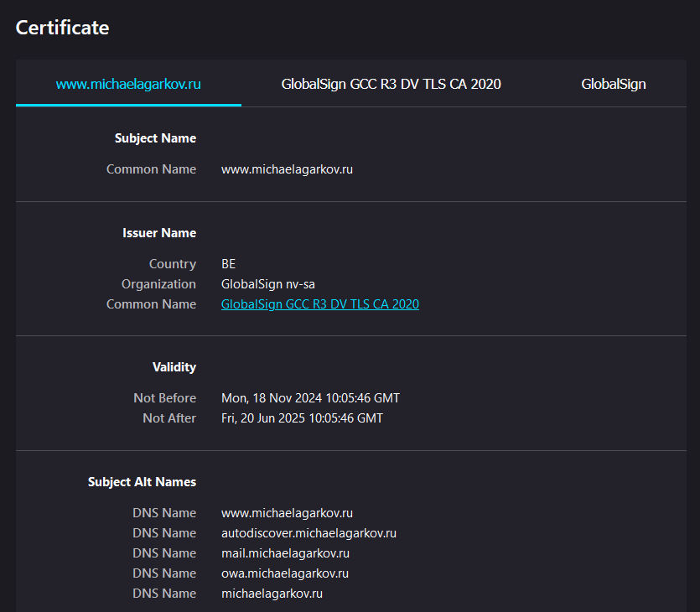Click the Subject Name section heading
This screenshot has height=612, width=700.
pos(155,138)
